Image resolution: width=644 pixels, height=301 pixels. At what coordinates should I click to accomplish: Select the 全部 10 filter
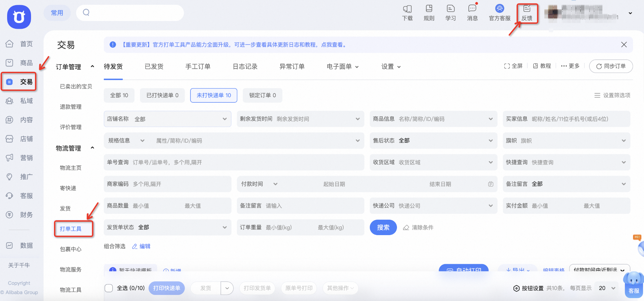coord(119,95)
